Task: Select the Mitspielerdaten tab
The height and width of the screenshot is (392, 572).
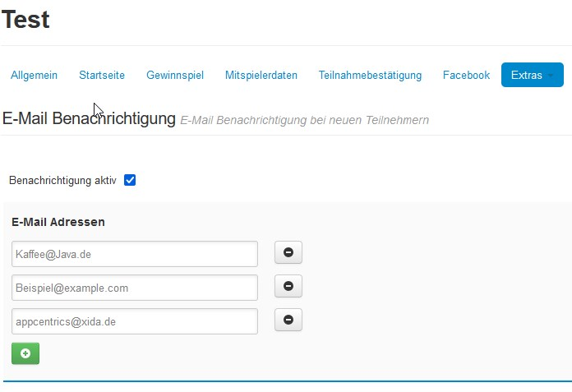Action: point(261,76)
